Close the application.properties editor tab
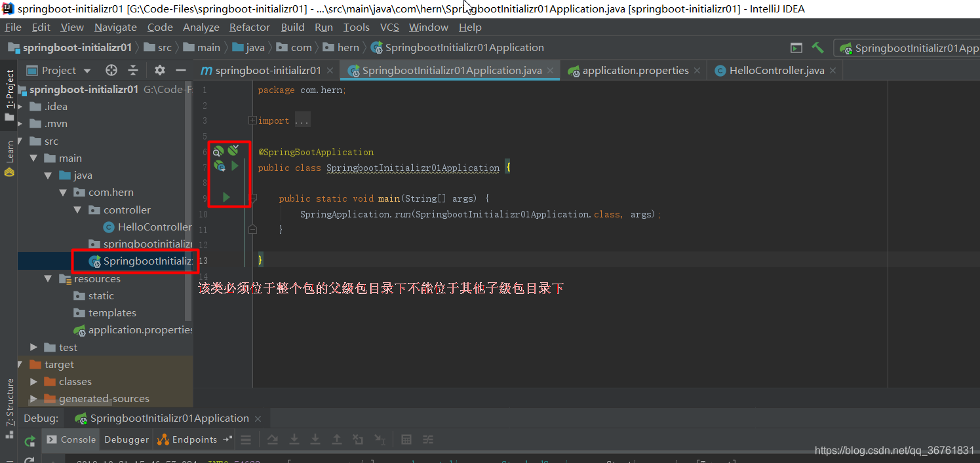The width and height of the screenshot is (980, 463). click(x=697, y=71)
